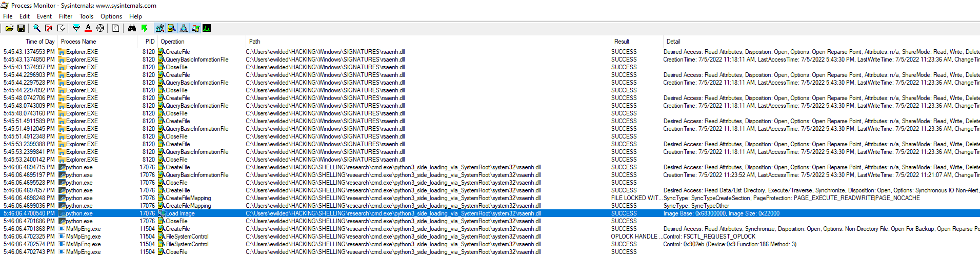Click the SIGNATURES\rsaenh.dll path at 5:45:43.1374997
Screen dimensions: 980x256
[x=325, y=67]
